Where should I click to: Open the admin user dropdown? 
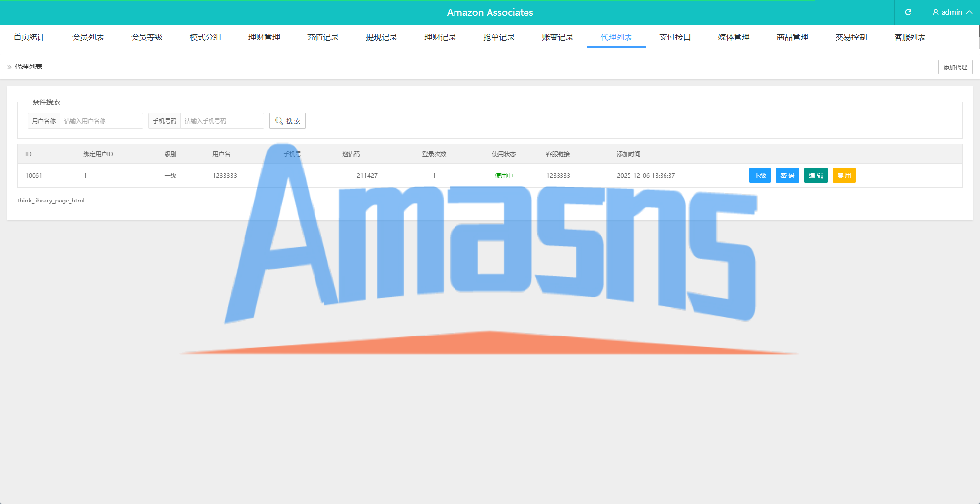(951, 12)
